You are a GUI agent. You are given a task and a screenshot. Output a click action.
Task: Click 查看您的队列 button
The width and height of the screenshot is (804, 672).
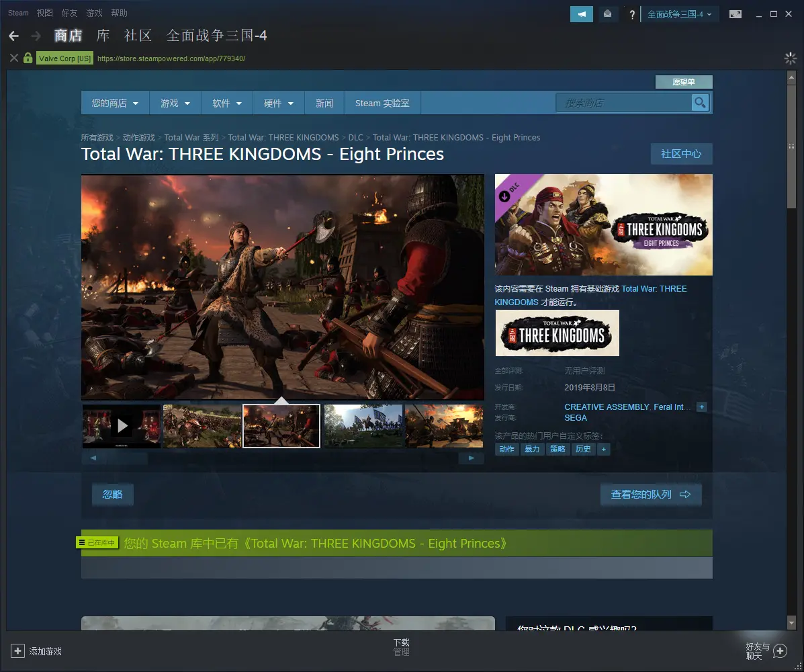(651, 495)
